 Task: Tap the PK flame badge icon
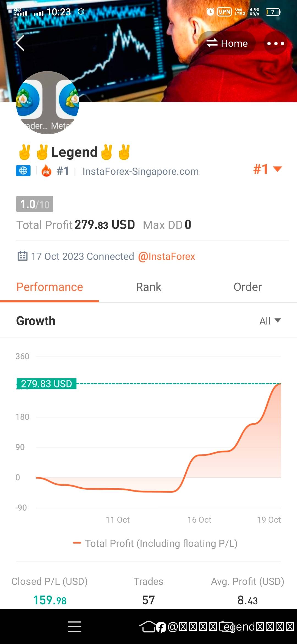click(46, 171)
